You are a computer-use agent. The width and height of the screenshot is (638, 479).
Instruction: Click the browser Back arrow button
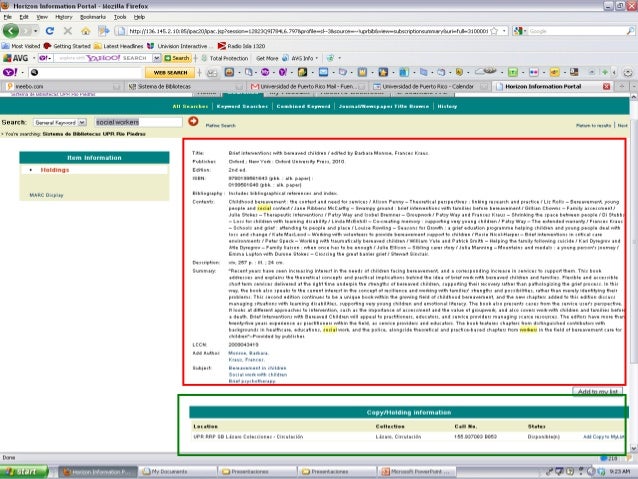(10, 31)
